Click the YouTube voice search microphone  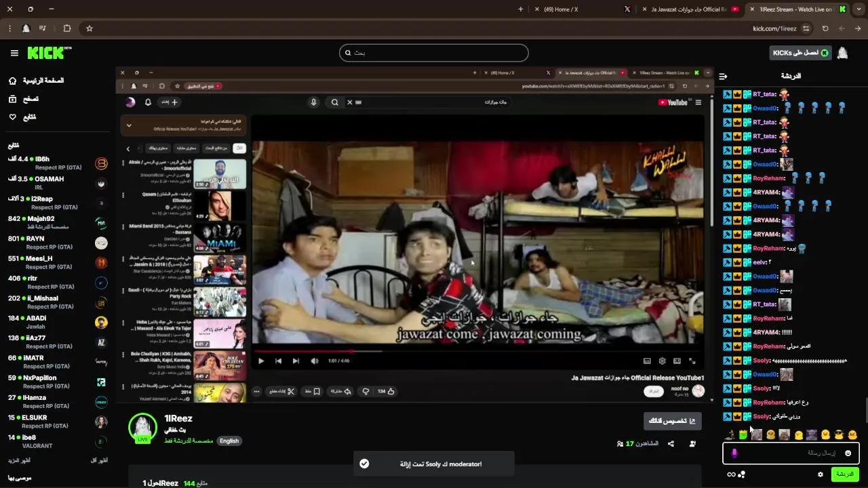313,102
